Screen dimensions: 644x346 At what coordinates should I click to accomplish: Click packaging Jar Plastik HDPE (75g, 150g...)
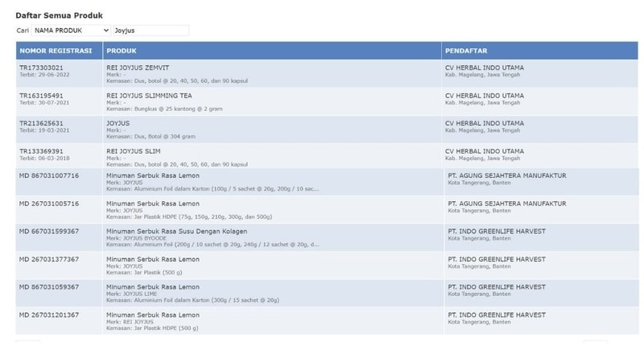click(x=189, y=216)
